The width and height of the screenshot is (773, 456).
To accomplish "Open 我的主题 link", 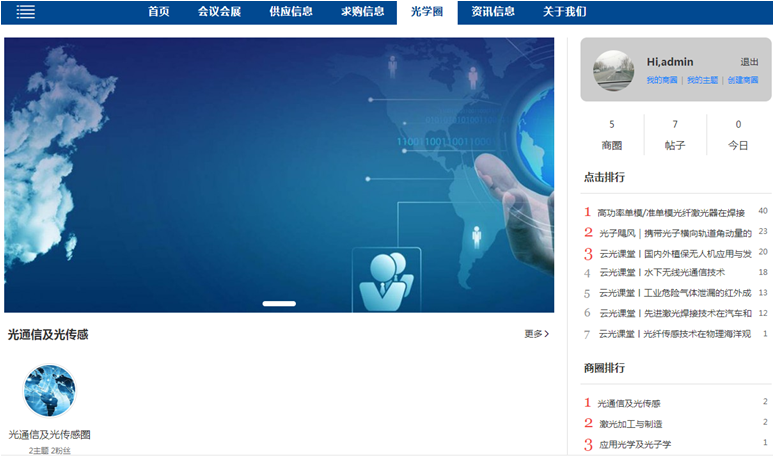I will [x=701, y=80].
